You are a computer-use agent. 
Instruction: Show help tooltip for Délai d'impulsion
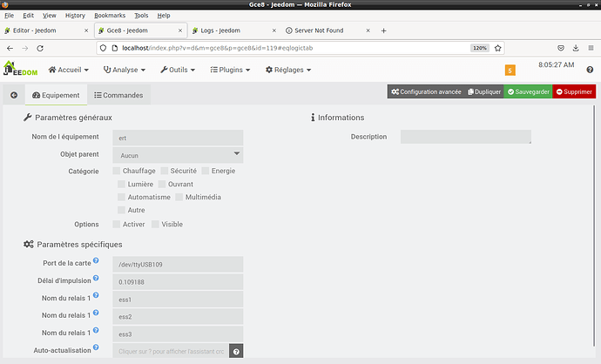96,278
